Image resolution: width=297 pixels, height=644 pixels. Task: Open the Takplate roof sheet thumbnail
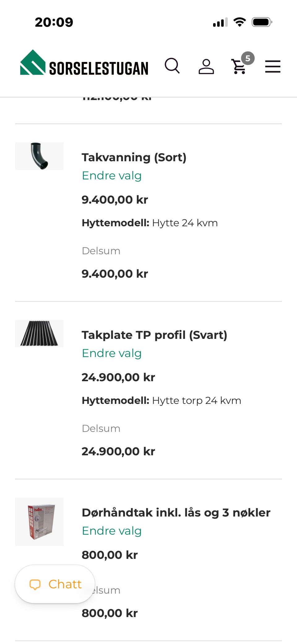pyautogui.click(x=39, y=334)
